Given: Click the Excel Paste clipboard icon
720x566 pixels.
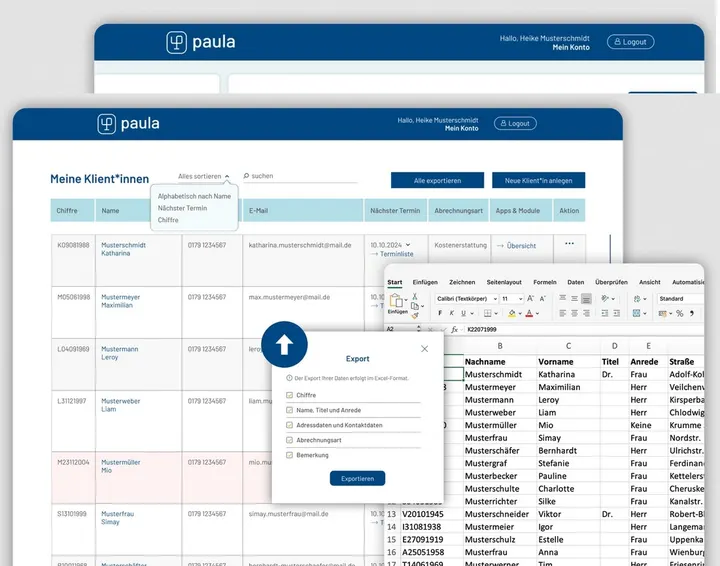Looking at the screenshot, I should [x=396, y=301].
